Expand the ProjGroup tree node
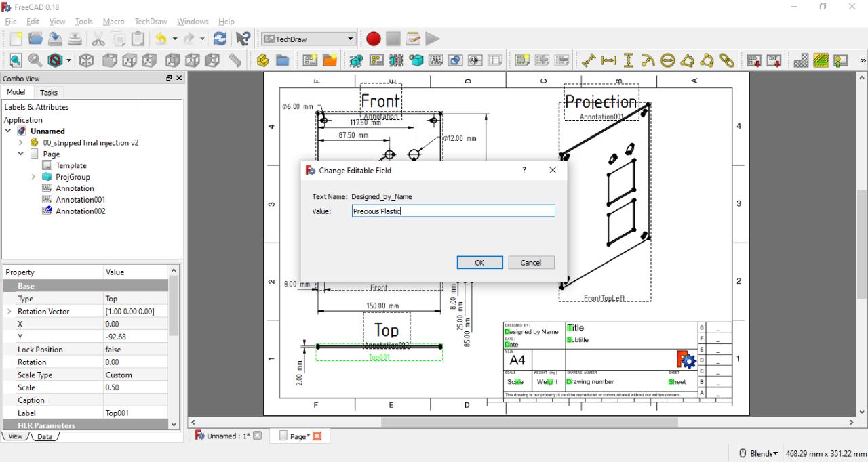This screenshot has width=868, height=462. (x=33, y=177)
